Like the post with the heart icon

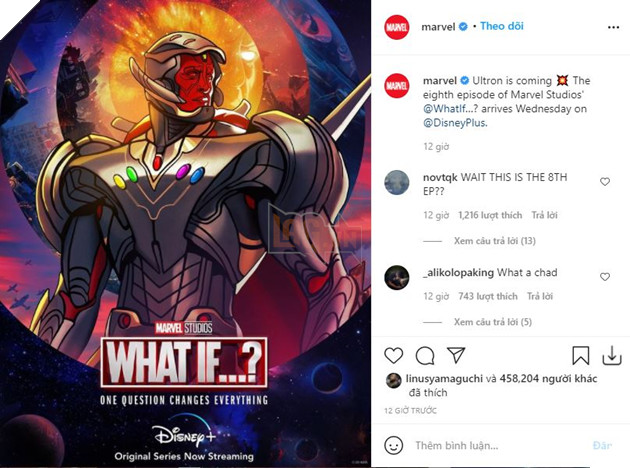(x=394, y=356)
